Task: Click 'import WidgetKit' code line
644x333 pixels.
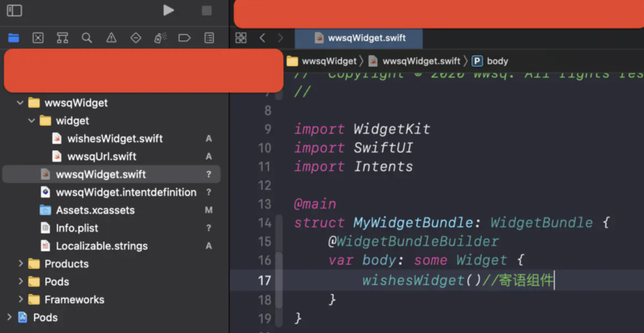Action: 362,129
